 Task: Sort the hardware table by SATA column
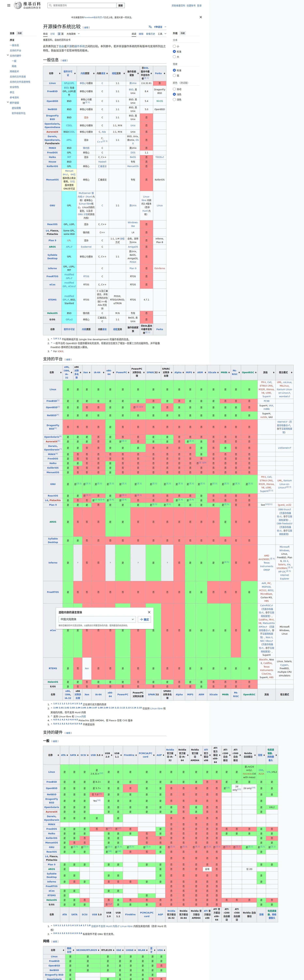click(74, 755)
